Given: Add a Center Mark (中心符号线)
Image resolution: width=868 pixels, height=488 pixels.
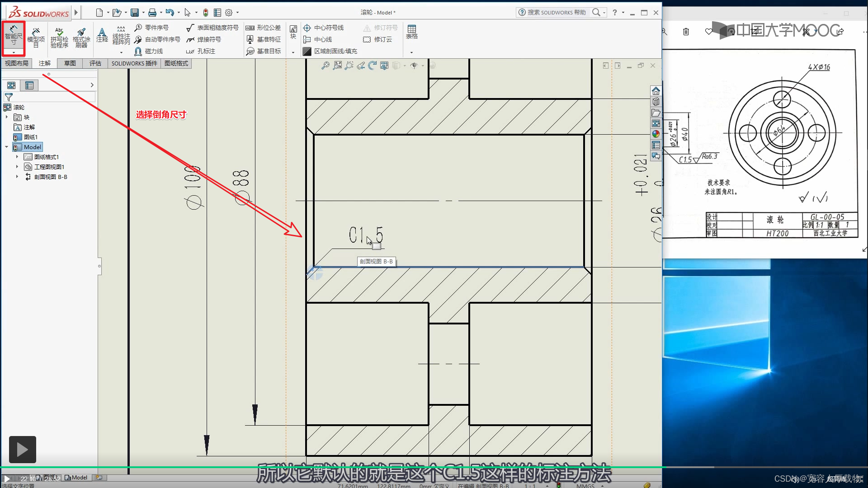Looking at the screenshot, I should click(x=323, y=28).
